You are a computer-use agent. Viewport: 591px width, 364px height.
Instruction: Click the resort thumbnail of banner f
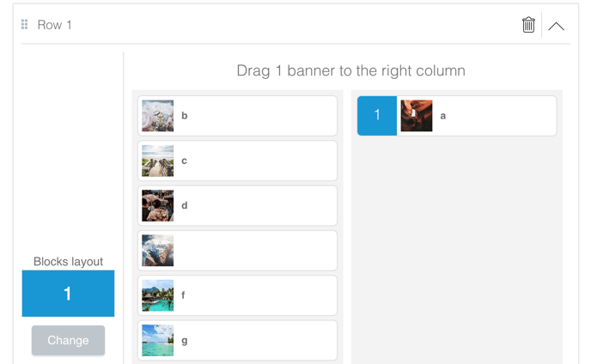tap(158, 295)
